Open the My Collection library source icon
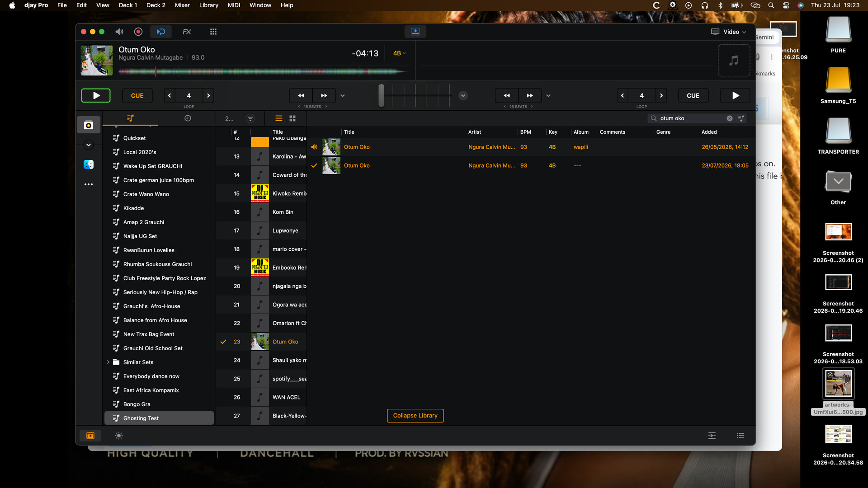The height and width of the screenshot is (488, 868). [x=89, y=125]
